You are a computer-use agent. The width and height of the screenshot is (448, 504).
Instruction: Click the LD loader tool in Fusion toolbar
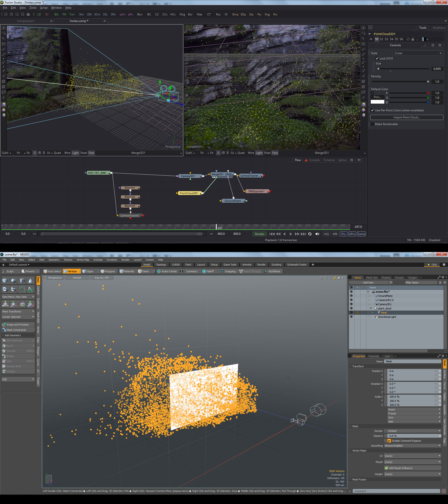(x=39, y=14)
